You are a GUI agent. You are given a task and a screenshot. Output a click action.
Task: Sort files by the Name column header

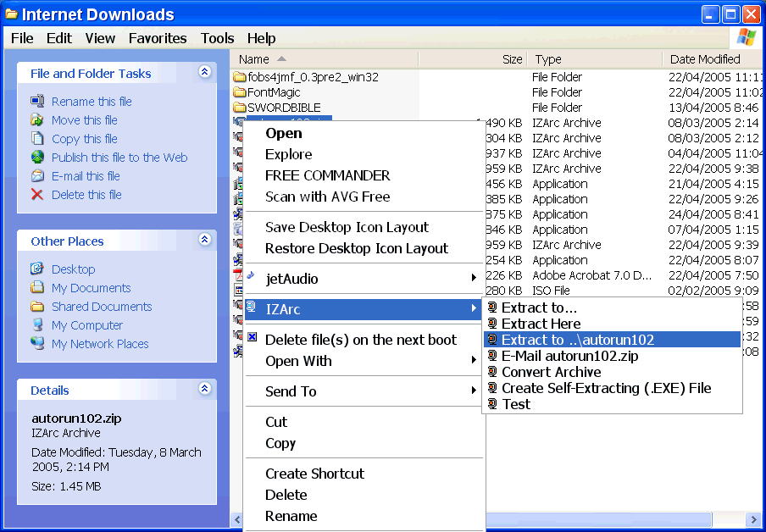pos(325,59)
